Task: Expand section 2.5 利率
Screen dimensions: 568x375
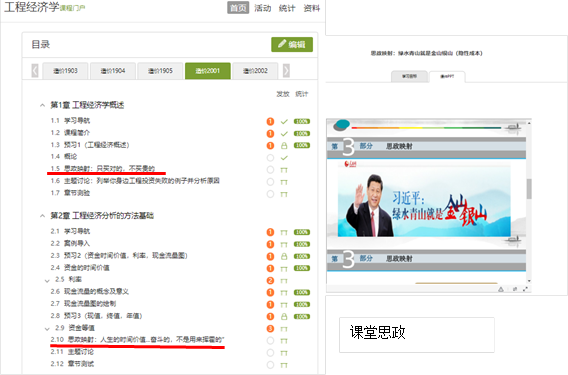Action: click(47, 280)
